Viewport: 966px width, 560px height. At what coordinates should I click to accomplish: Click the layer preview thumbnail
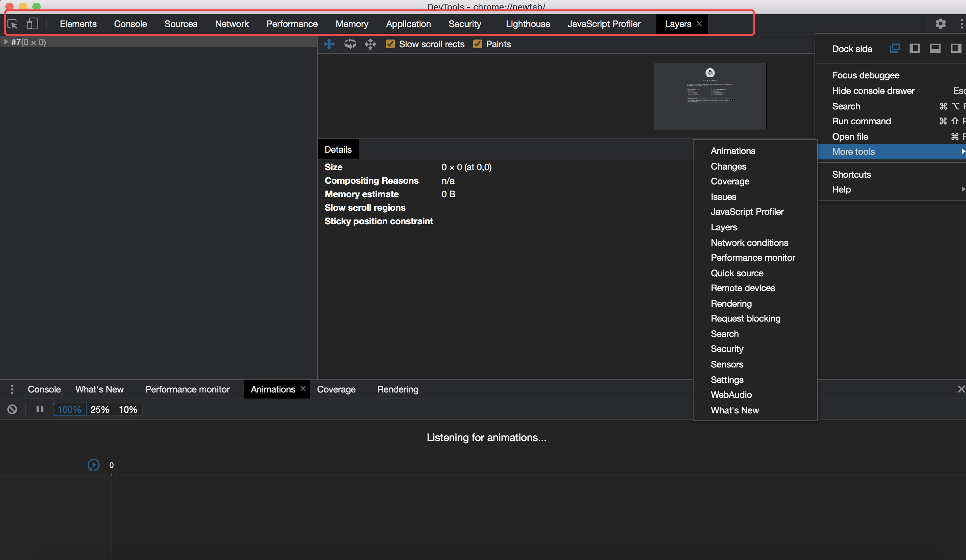click(710, 96)
